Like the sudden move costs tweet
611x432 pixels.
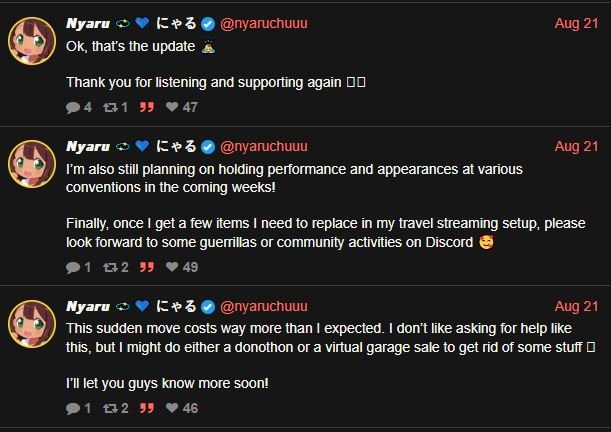click(172, 408)
